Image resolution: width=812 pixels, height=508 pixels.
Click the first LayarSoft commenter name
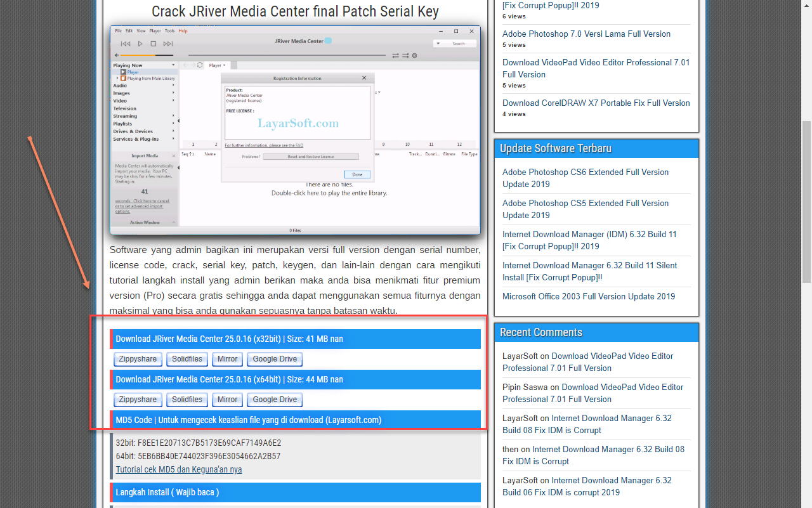[x=520, y=356]
